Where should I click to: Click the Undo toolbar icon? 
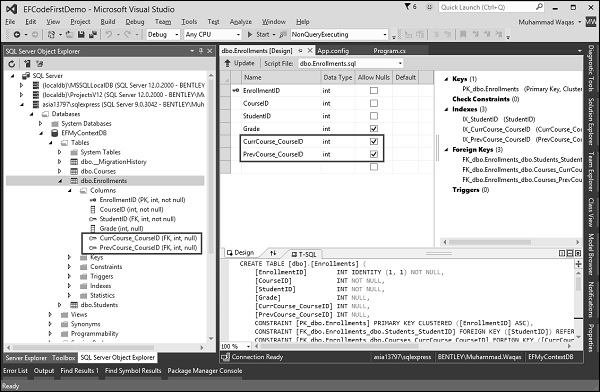pyautogui.click(x=109, y=34)
